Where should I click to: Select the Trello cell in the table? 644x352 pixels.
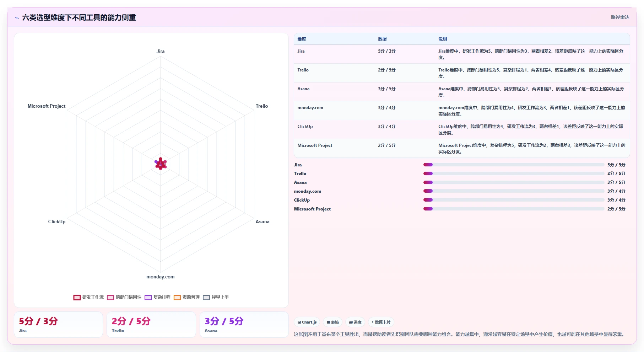click(x=334, y=73)
